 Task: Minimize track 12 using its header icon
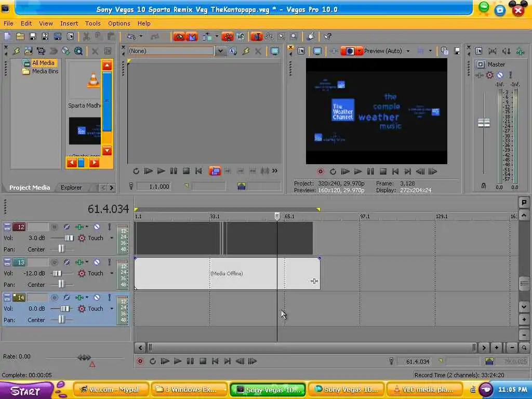pos(7,227)
